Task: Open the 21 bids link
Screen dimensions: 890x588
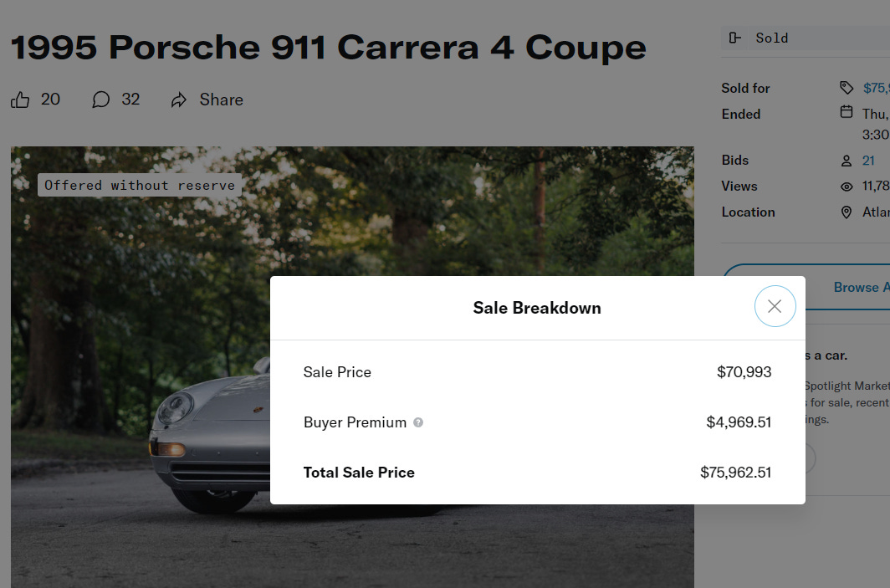Action: [868, 161]
